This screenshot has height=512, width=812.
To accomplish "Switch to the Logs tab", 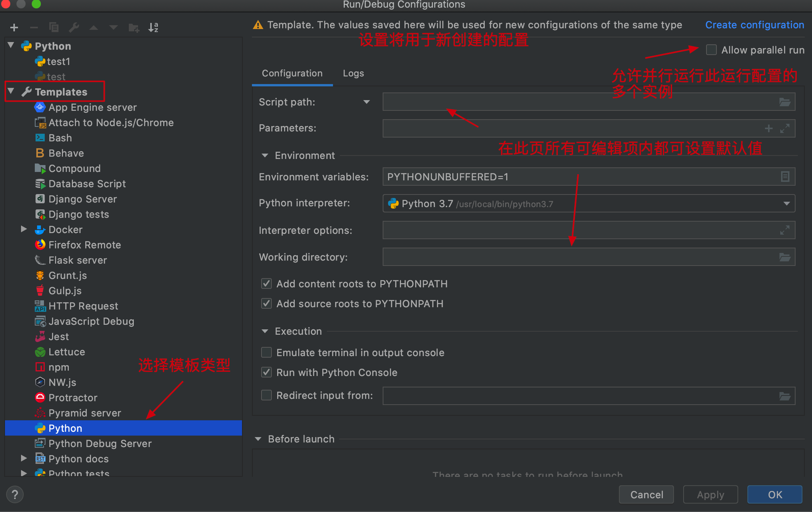I will pos(353,73).
